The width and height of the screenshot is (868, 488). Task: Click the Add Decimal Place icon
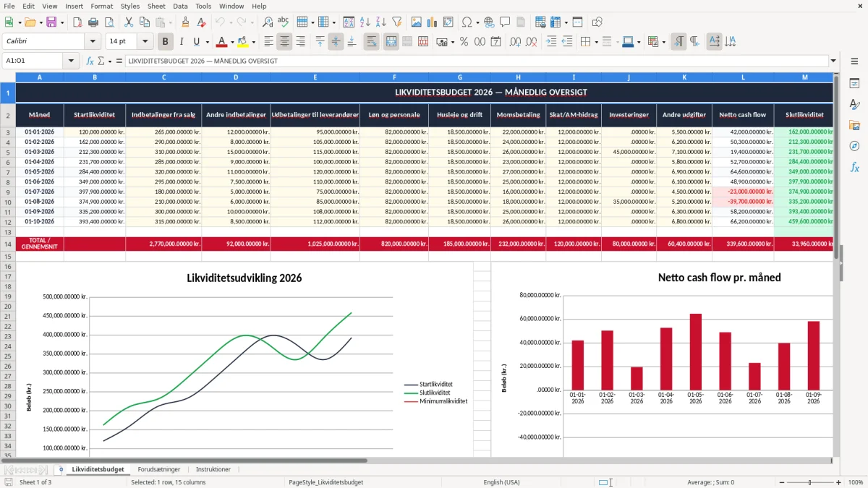pos(514,42)
